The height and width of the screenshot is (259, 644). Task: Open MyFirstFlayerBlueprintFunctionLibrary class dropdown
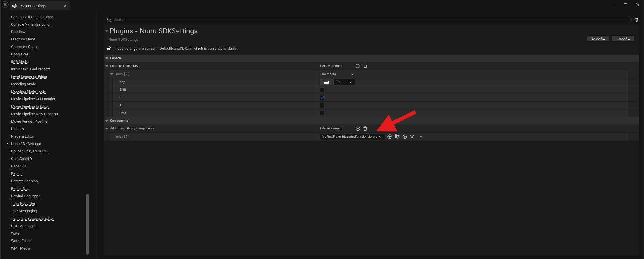tap(352, 137)
